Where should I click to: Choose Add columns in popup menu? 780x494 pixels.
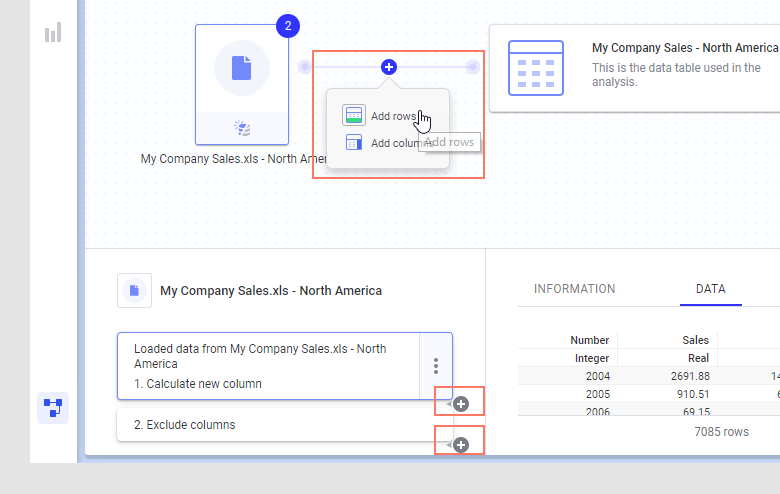point(392,143)
